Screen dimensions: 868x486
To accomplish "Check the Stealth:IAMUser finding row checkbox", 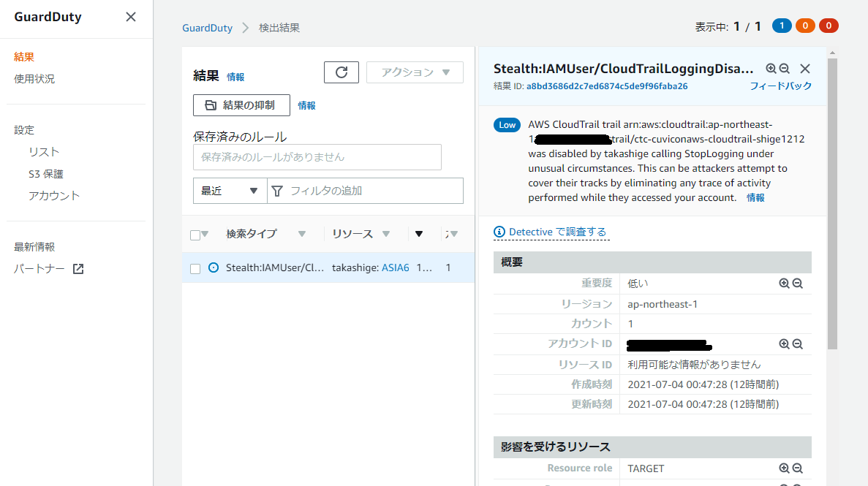I will coord(195,269).
